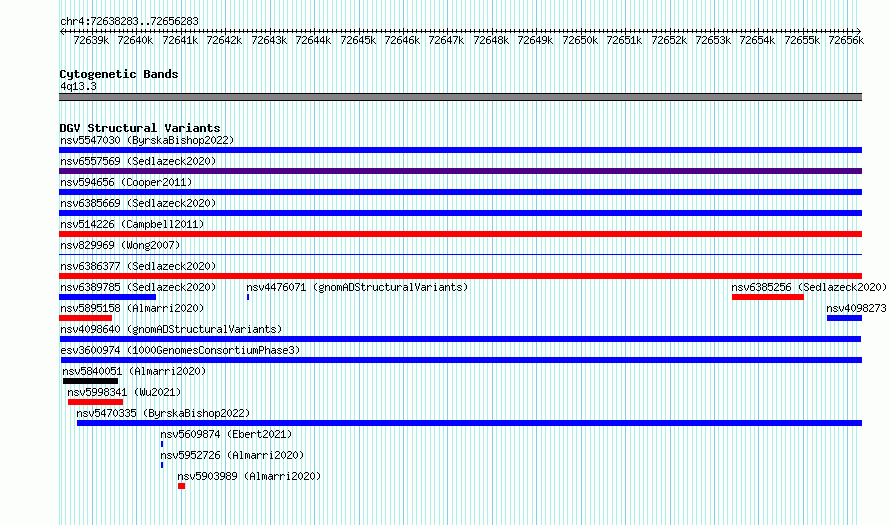890x525 pixels.
Task: Open the nsv5903989 (Almarri2020) label
Action: coord(249,476)
